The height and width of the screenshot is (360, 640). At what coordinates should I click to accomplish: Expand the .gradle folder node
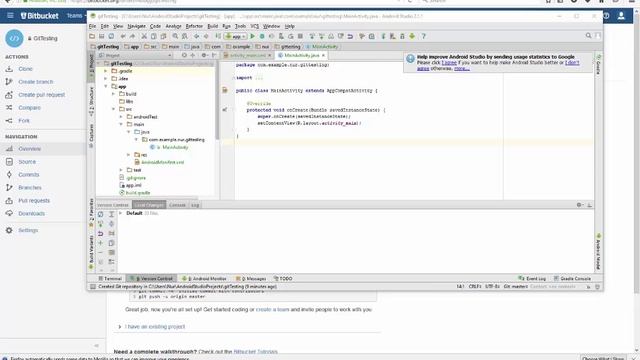106,71
